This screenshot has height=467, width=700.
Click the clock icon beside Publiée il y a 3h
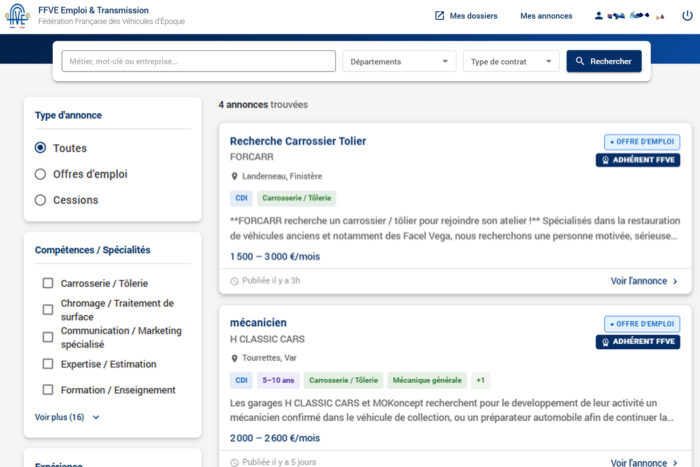point(234,281)
